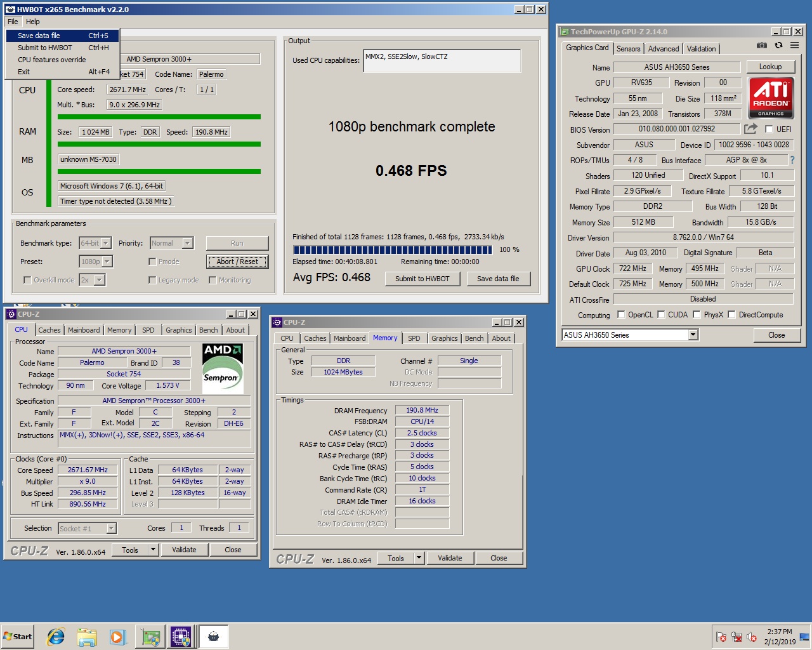Toggle the Overkill mode checkbox
This screenshot has width=812, height=650.
27,280
